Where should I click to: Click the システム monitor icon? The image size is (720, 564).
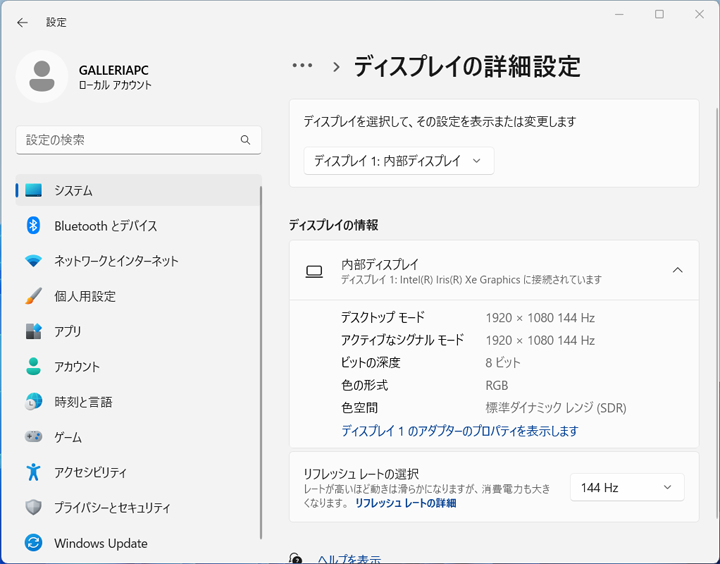[x=33, y=190]
